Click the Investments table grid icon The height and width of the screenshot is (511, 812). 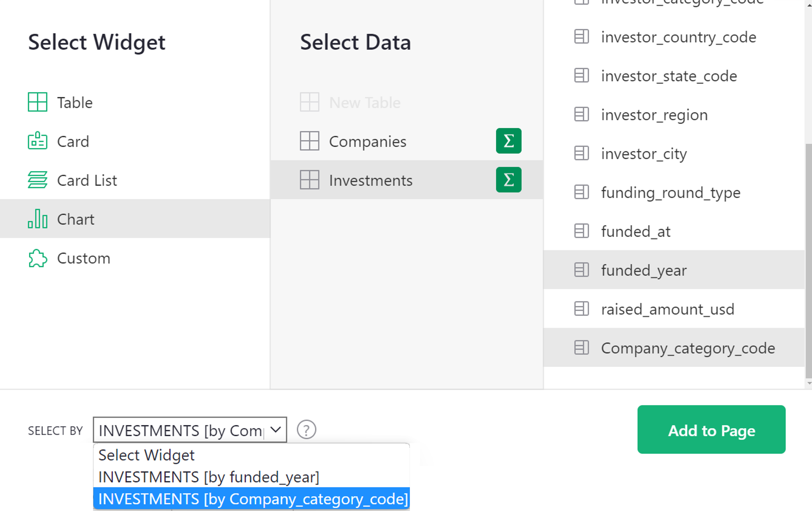click(309, 180)
